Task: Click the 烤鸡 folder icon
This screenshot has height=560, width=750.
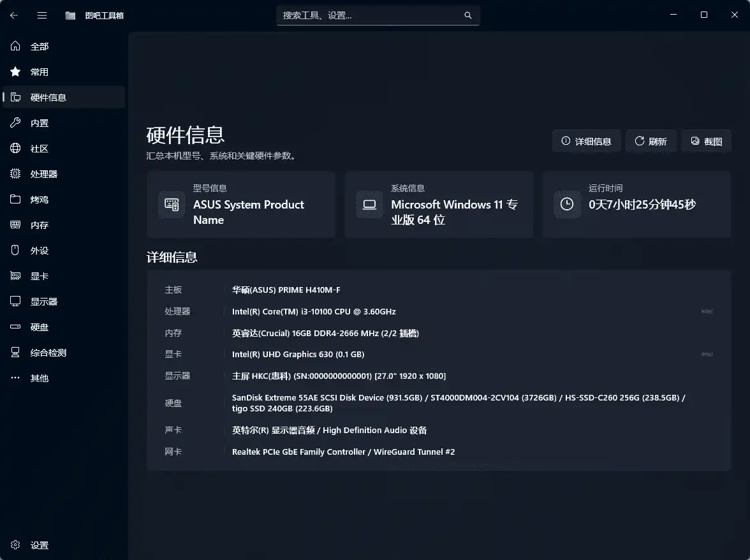Action: pyautogui.click(x=15, y=200)
